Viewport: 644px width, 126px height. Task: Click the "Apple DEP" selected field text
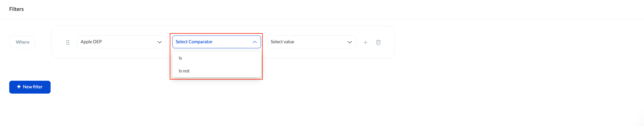tap(91, 42)
